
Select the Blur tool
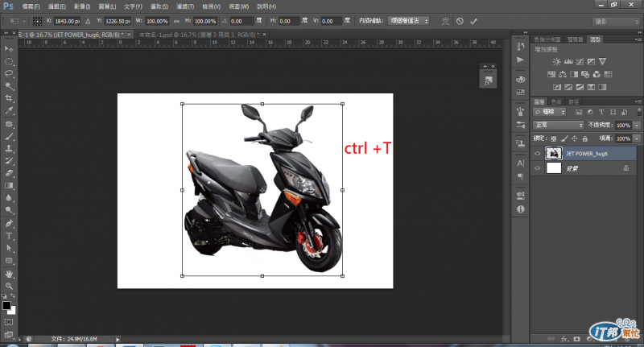point(9,198)
